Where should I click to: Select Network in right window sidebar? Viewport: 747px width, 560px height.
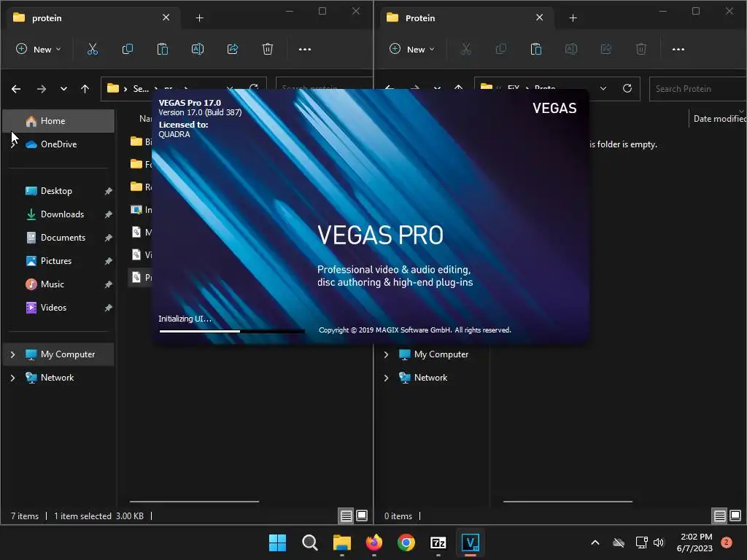(x=430, y=378)
